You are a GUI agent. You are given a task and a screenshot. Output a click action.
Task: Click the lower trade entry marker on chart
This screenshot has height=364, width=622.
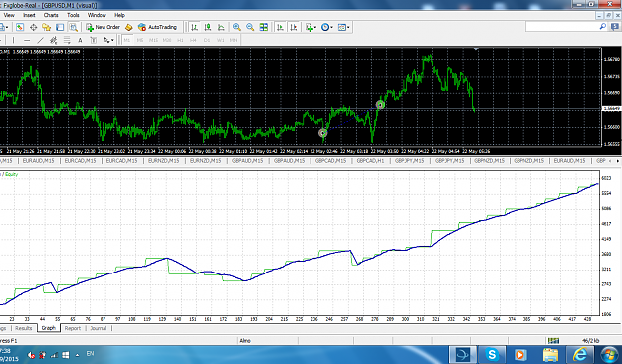pyautogui.click(x=323, y=133)
